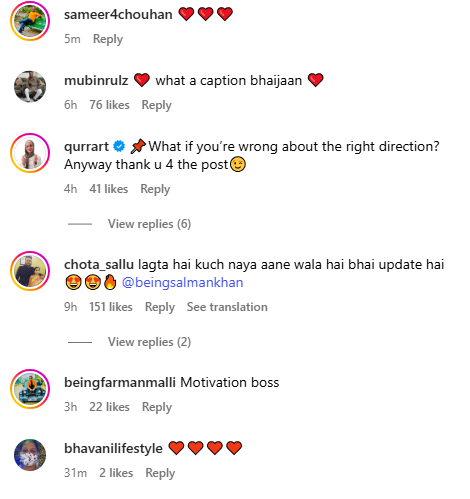Expand View replies (2) under chota_sallu
470x499 pixels.
(149, 342)
